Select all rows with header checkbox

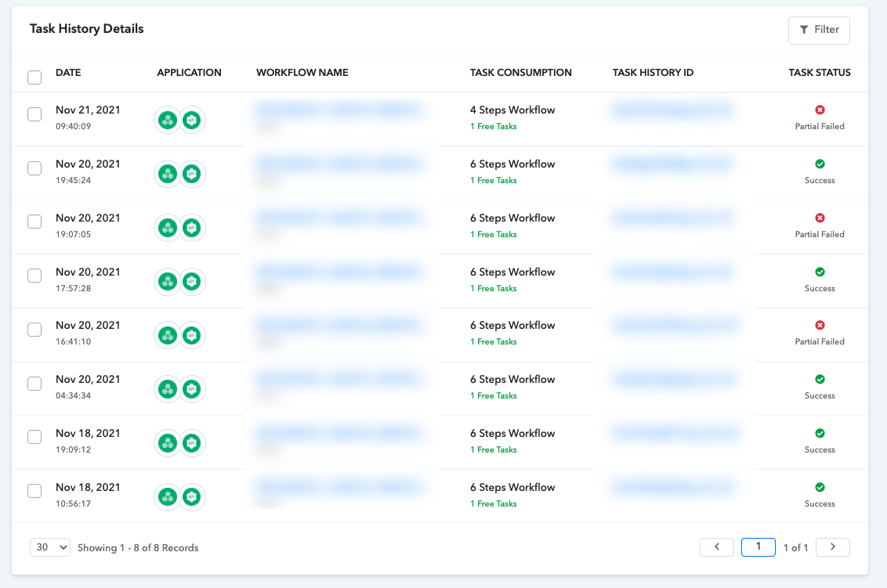(34, 77)
